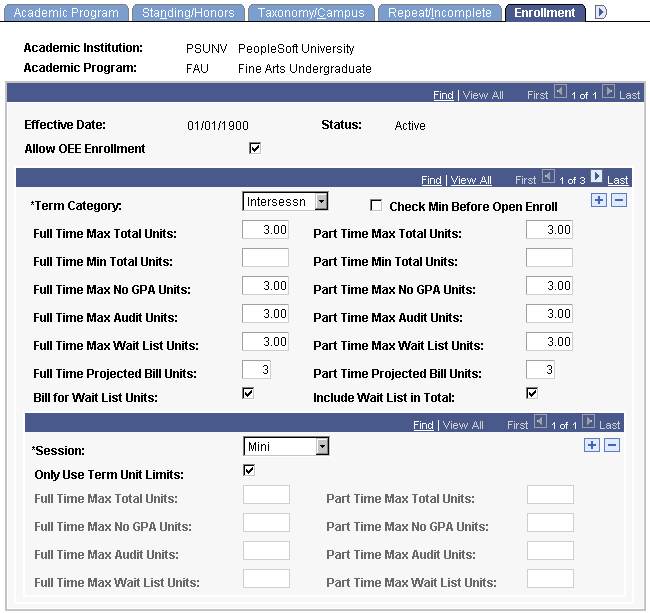
Task: Delete the current Session row
Action: click(612, 446)
